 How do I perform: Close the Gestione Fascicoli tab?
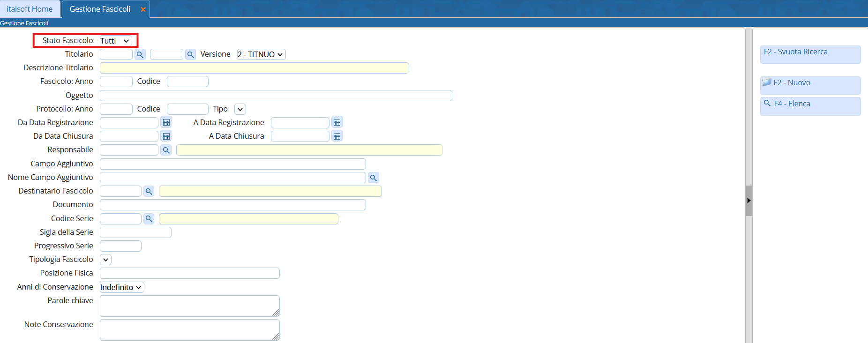point(143,9)
